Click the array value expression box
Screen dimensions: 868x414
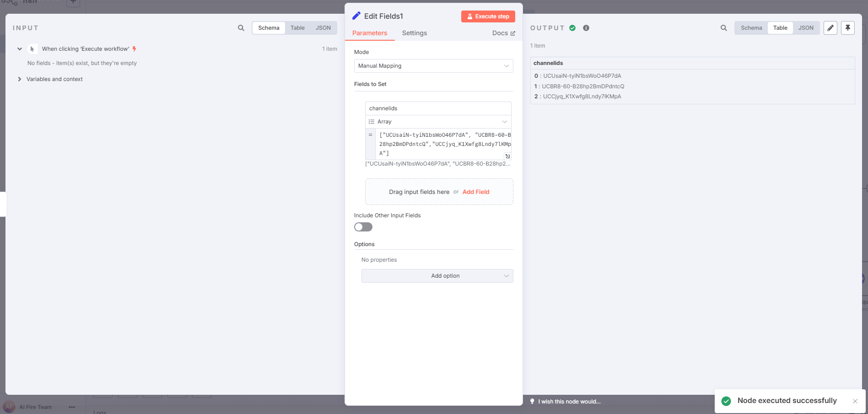click(443, 144)
